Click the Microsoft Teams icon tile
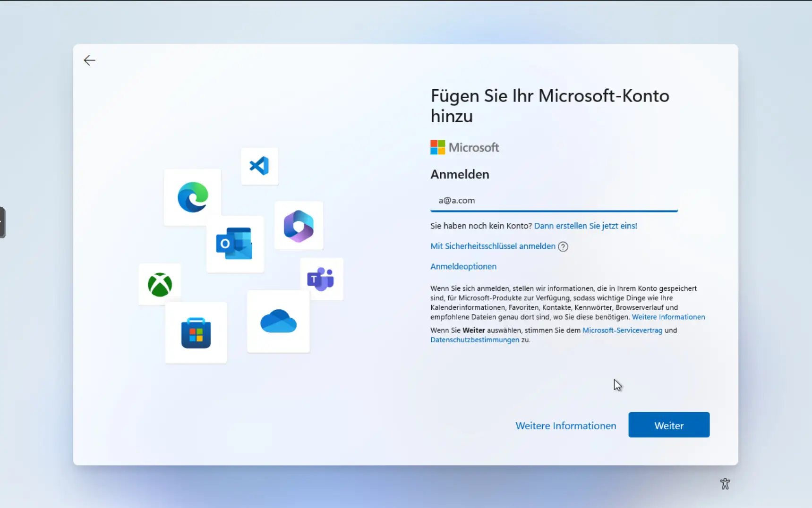 click(321, 279)
